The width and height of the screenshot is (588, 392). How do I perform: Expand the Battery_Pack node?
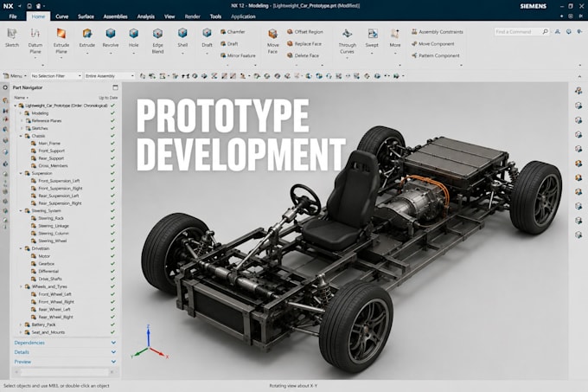[21, 325]
